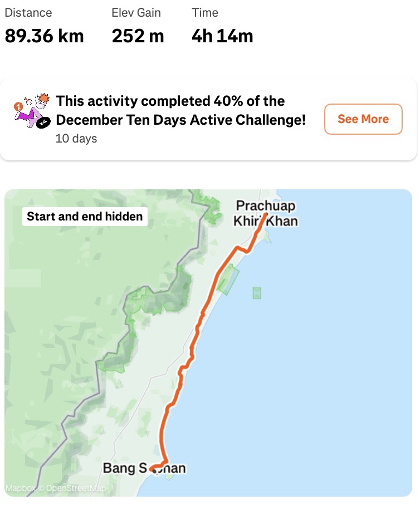
Task: Click the 10 days challenge subtitle
Action: click(76, 139)
